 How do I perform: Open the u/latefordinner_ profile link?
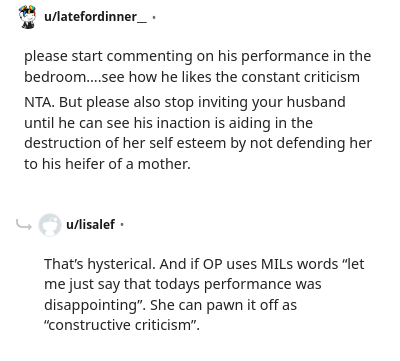click(95, 16)
